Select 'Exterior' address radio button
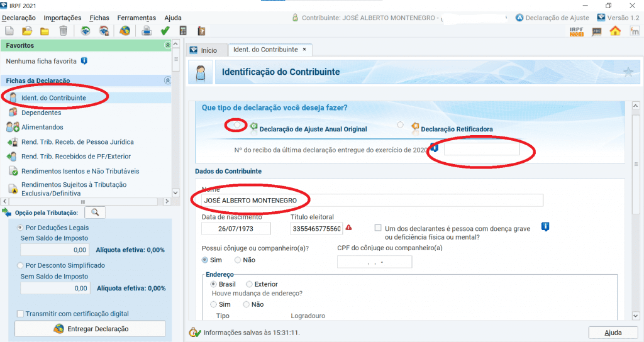 pos(249,284)
